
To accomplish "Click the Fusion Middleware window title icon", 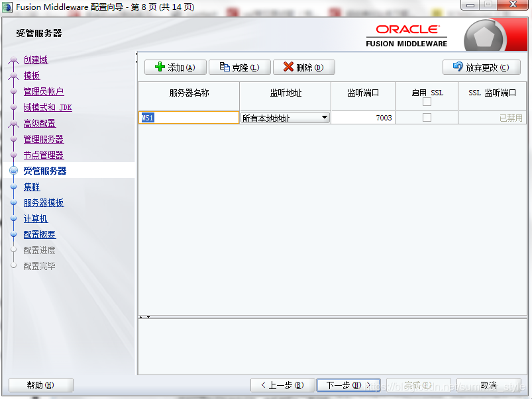I will click(x=7, y=7).
